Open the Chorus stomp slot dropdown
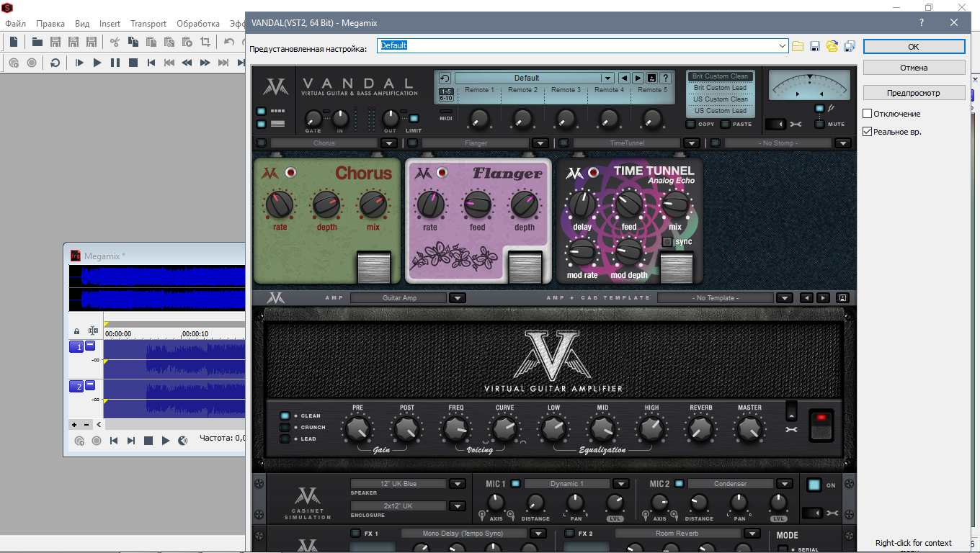 click(388, 143)
